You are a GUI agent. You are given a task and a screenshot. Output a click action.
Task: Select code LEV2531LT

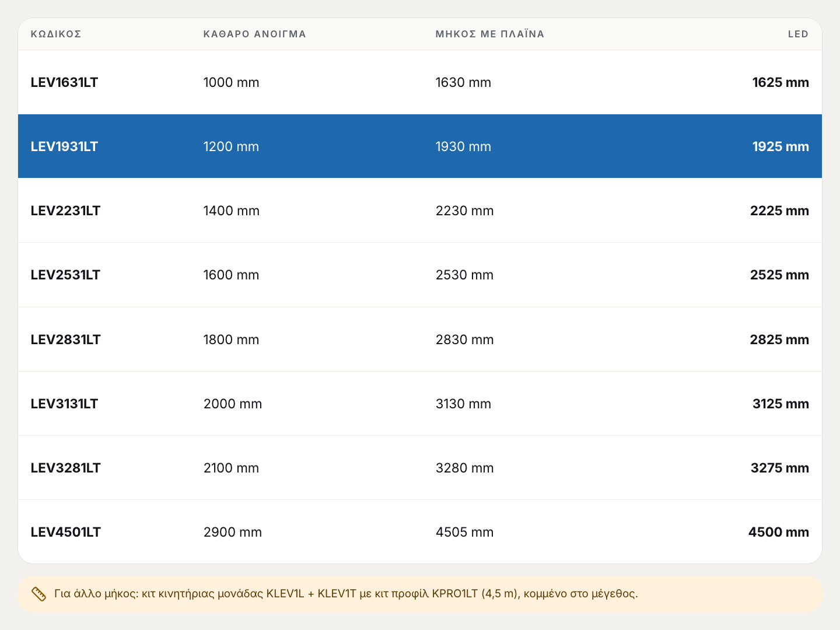point(65,275)
